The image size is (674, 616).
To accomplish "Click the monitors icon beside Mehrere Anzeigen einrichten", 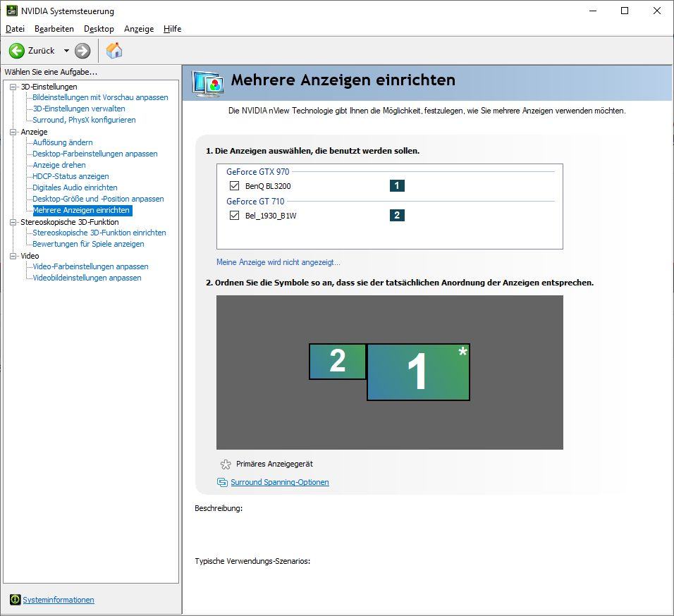I will point(207,83).
